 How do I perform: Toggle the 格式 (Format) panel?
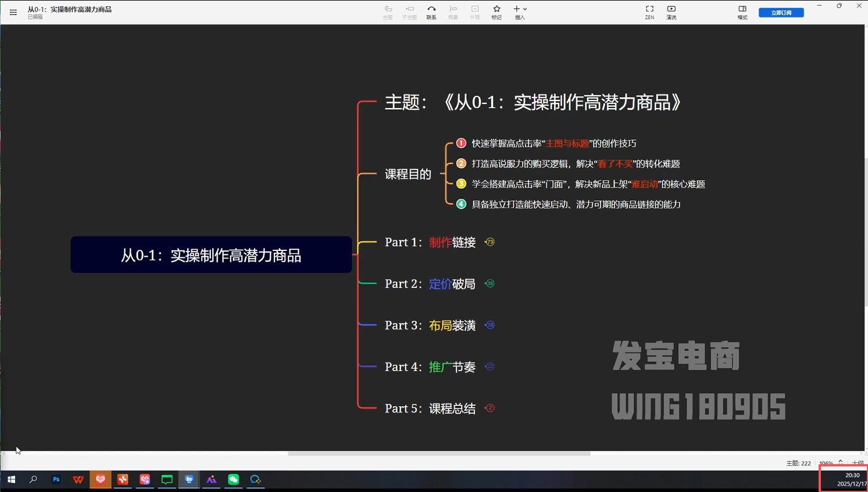point(742,12)
